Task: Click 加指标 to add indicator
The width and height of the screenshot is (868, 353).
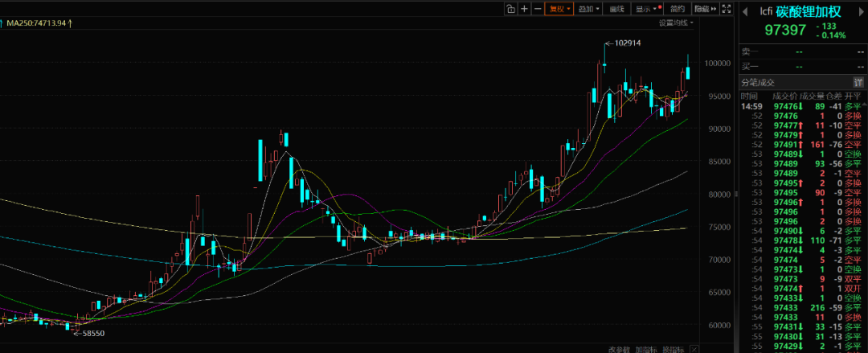Action: tap(645, 349)
